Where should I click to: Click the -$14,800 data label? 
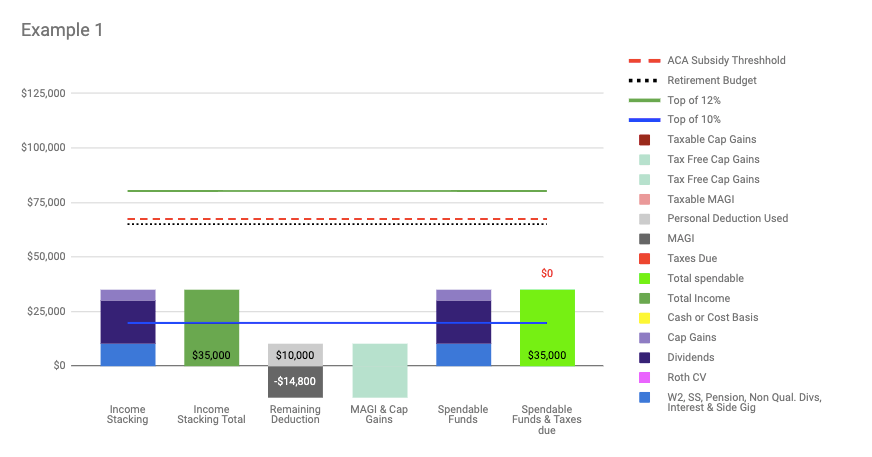pyautogui.click(x=295, y=381)
